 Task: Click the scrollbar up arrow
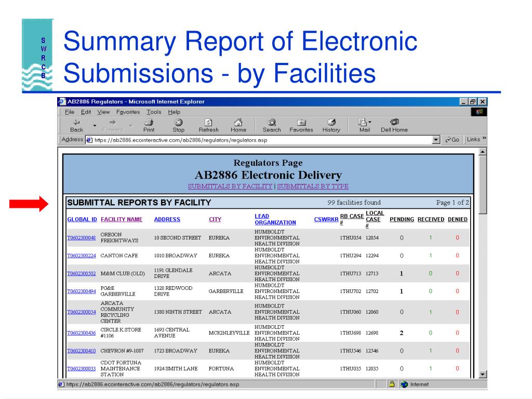coord(483,152)
